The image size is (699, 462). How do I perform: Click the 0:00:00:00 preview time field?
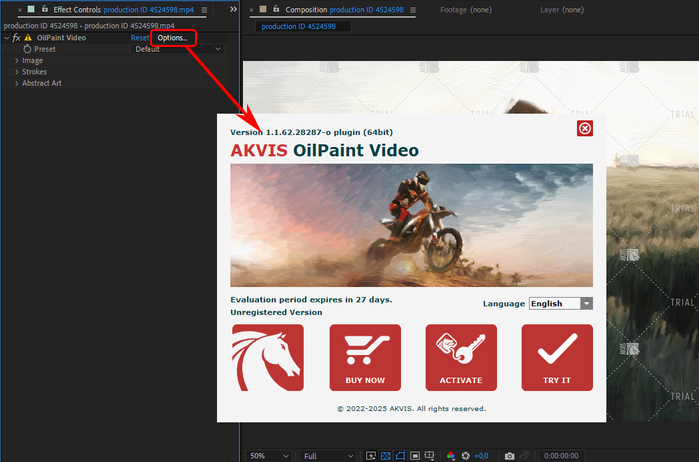[x=561, y=456]
